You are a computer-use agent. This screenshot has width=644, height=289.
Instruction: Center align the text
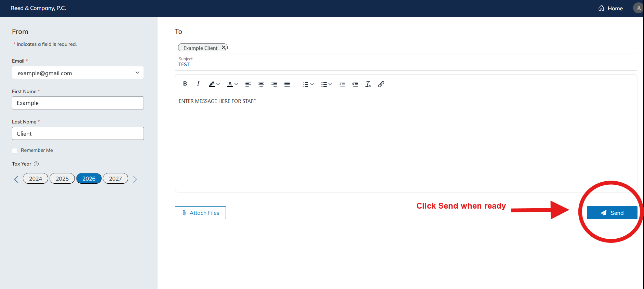(x=261, y=84)
